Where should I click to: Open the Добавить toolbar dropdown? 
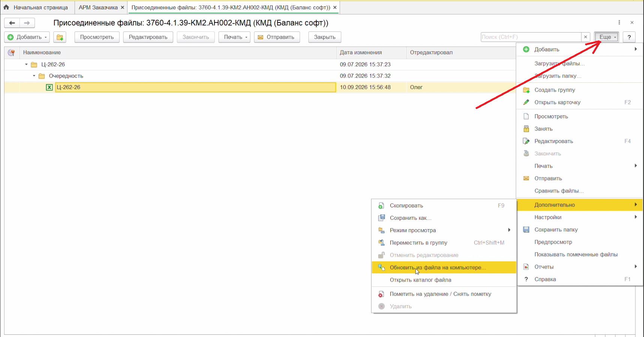tap(27, 37)
